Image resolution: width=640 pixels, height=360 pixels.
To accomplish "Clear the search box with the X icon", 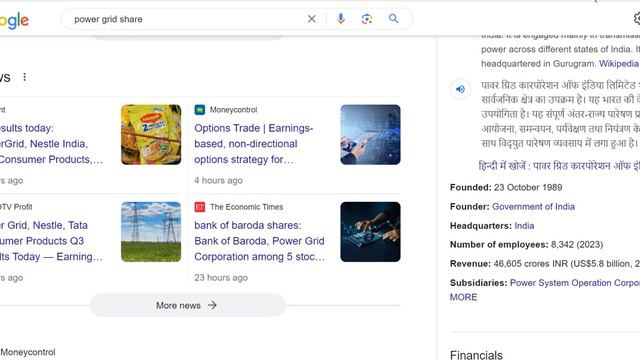I will [x=311, y=19].
